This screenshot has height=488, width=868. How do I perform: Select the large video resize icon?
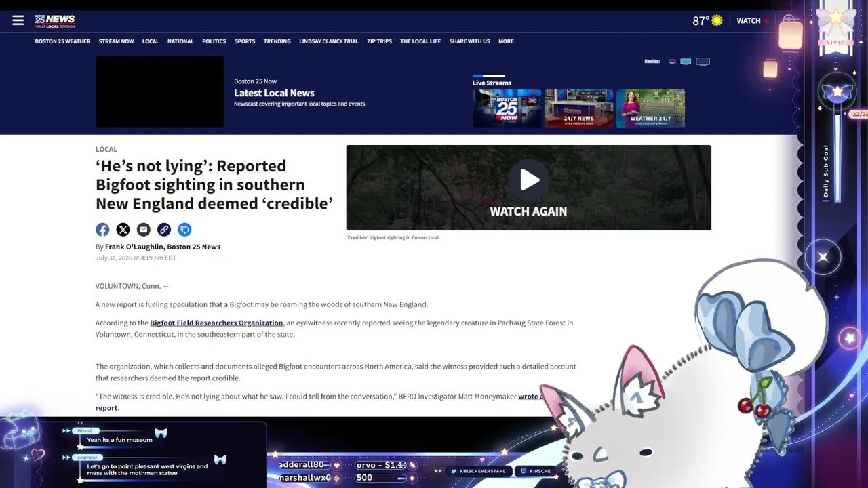(703, 62)
